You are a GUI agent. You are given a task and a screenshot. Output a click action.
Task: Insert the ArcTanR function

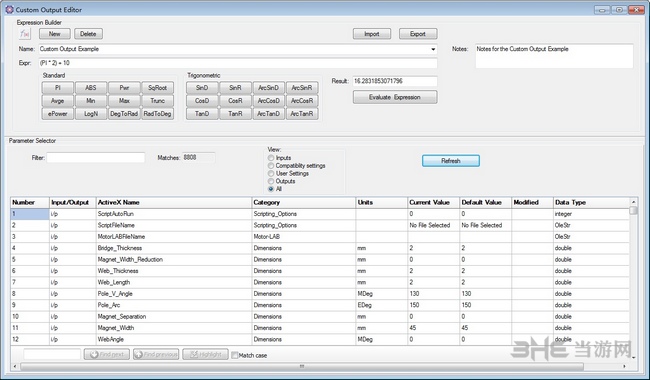(302, 114)
